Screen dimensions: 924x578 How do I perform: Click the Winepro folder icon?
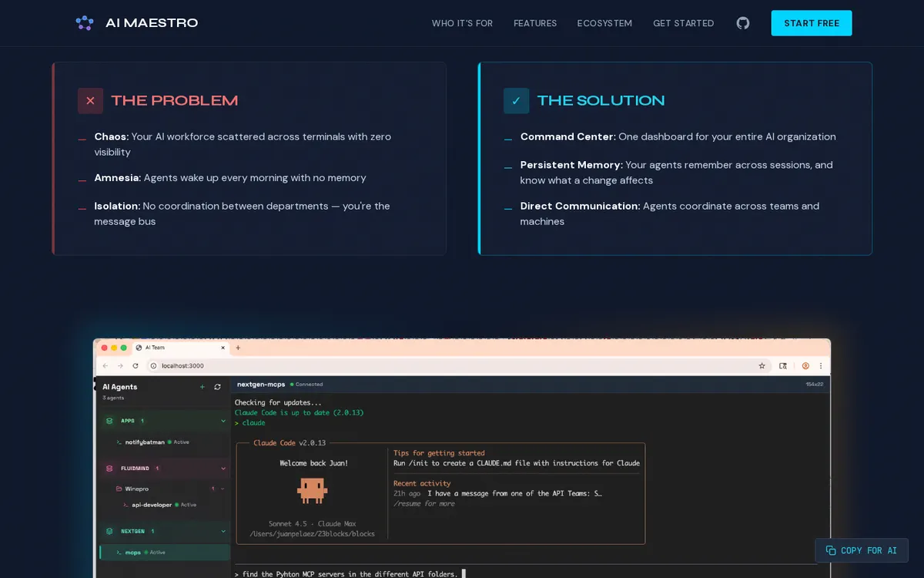tap(119, 489)
